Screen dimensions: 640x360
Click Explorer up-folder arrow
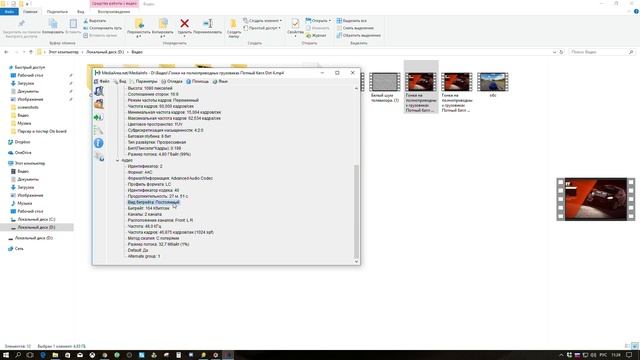click(31, 52)
